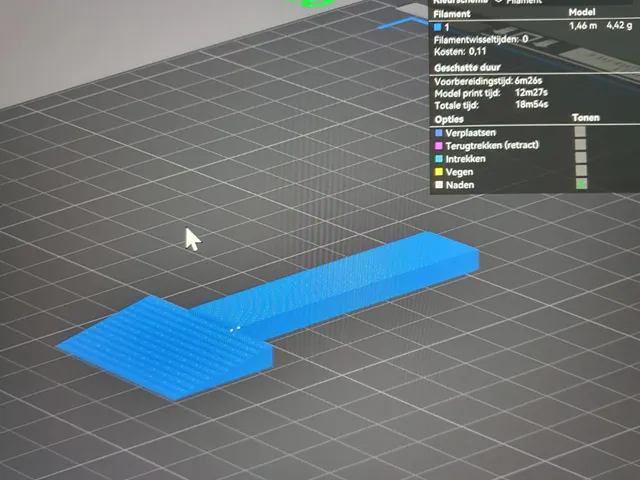Click the Geschatte duur heading
The image size is (640, 480).
467,68
